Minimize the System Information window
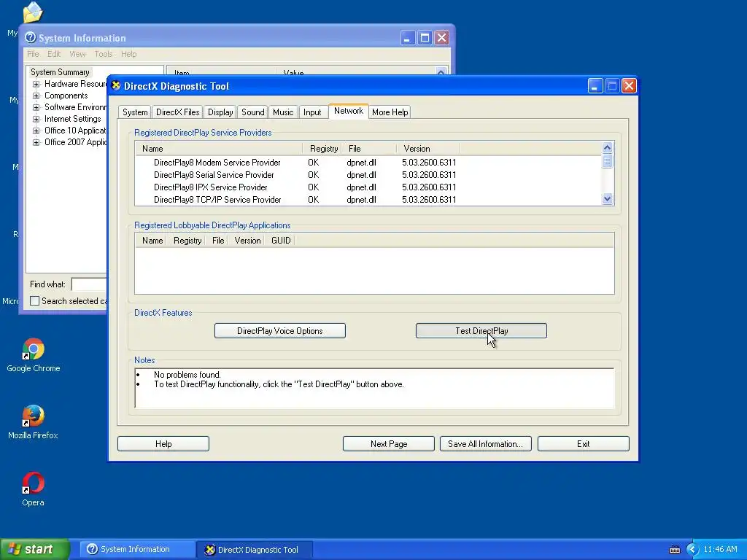747x560 pixels. 407,38
